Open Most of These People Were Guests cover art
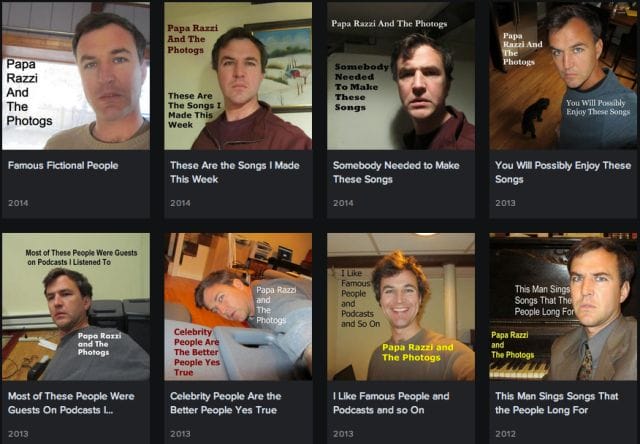Image resolution: width=640 pixels, height=444 pixels. pos(76,307)
